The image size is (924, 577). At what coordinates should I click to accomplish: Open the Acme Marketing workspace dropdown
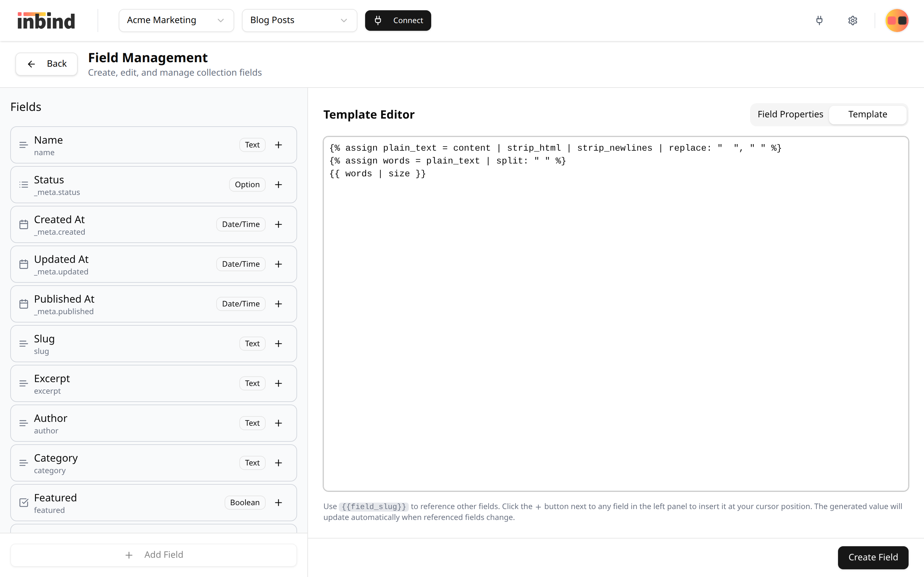(176, 20)
